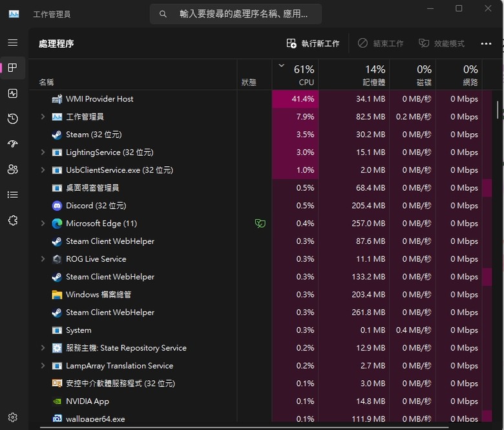The image size is (504, 430).
Task: Expand the 工作管理員 process group
Action: click(x=43, y=116)
